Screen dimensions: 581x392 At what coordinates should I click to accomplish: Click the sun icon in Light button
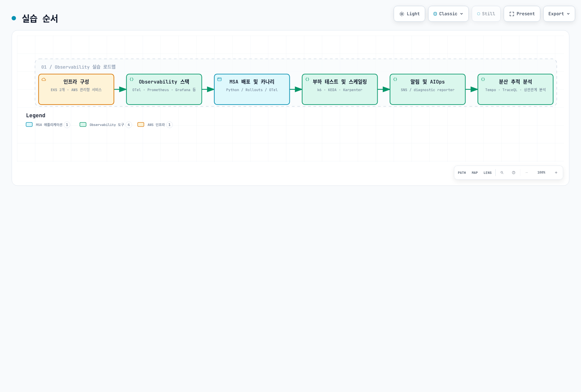tap(402, 14)
